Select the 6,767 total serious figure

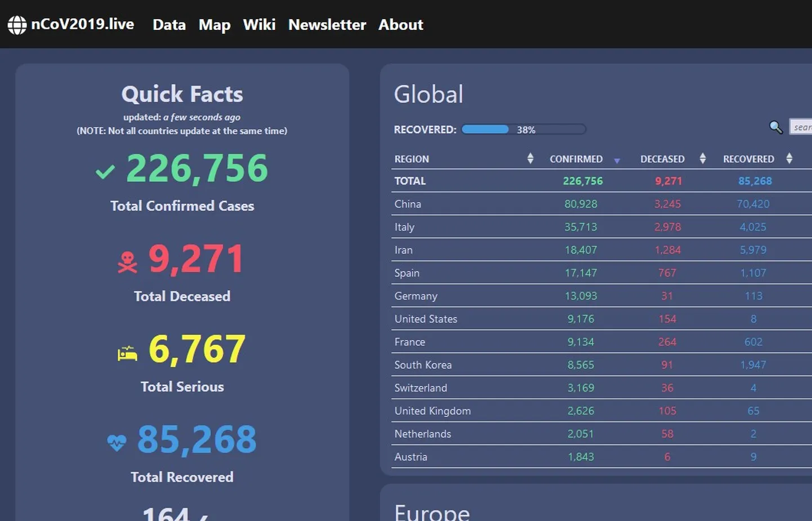197,349
